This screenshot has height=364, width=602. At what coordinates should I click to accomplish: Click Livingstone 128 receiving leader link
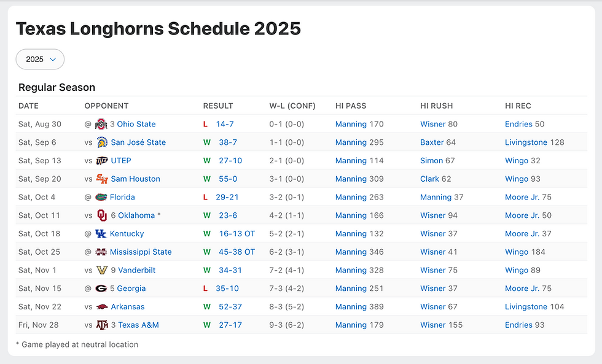[x=526, y=142]
